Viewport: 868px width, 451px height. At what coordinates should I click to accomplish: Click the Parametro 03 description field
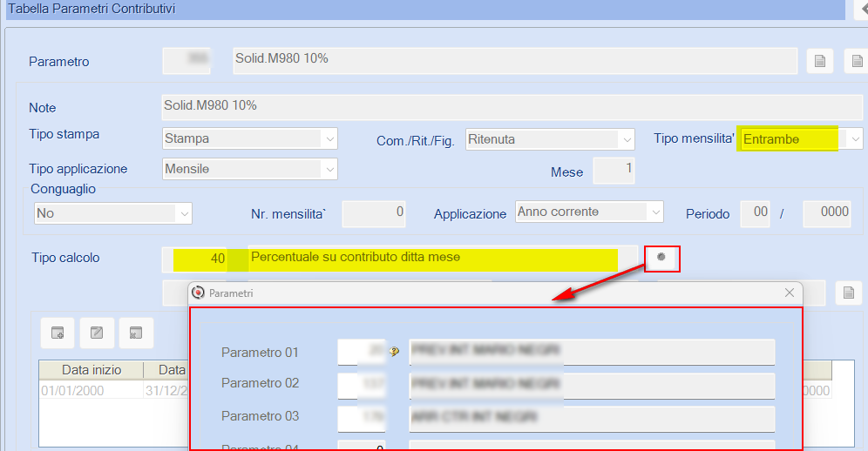pyautogui.click(x=592, y=419)
